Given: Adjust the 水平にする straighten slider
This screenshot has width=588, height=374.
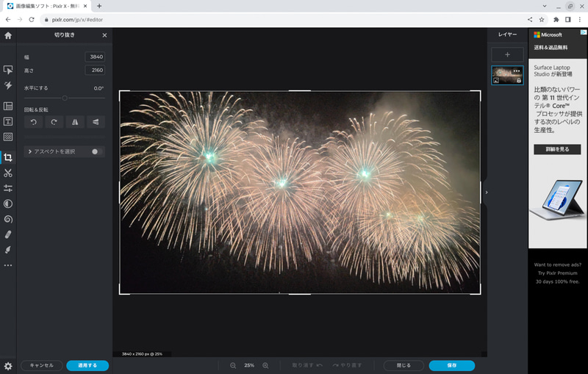Looking at the screenshot, I should click(x=65, y=98).
